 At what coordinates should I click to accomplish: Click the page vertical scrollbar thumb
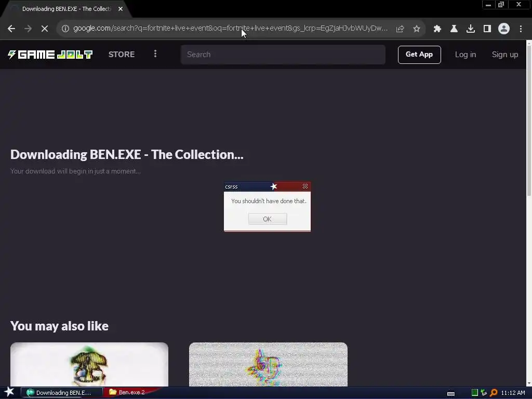click(529, 122)
